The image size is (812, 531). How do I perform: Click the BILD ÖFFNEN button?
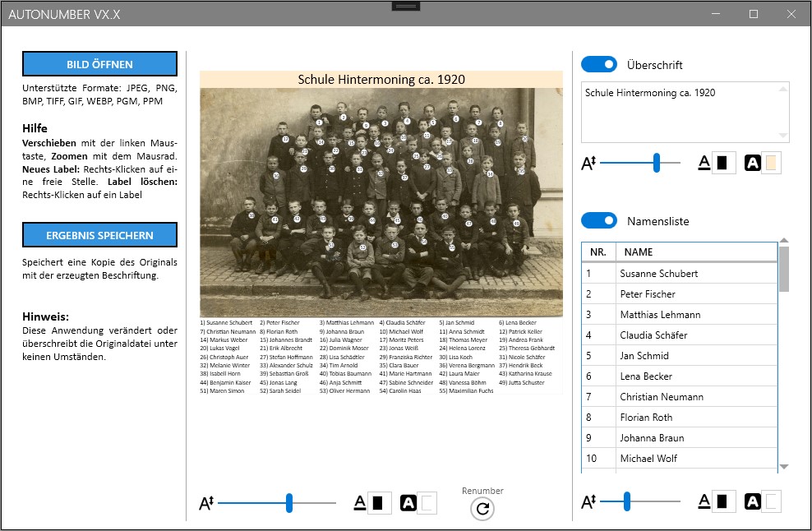[99, 64]
